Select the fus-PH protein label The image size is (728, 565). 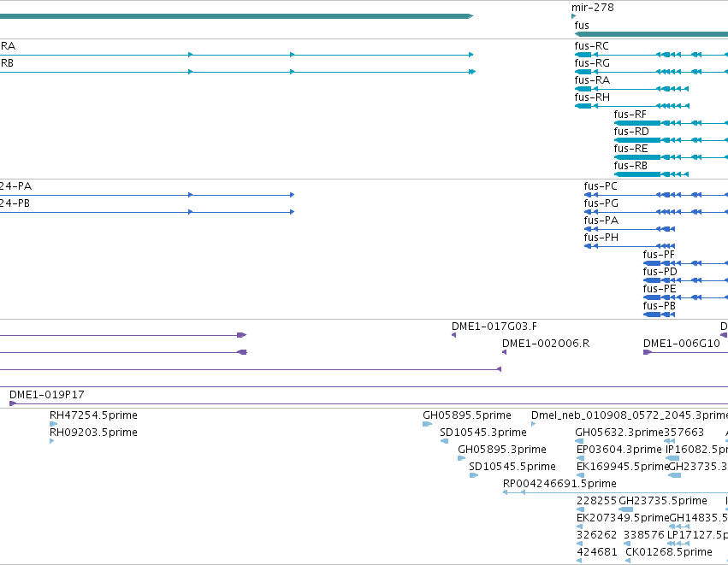click(x=601, y=238)
